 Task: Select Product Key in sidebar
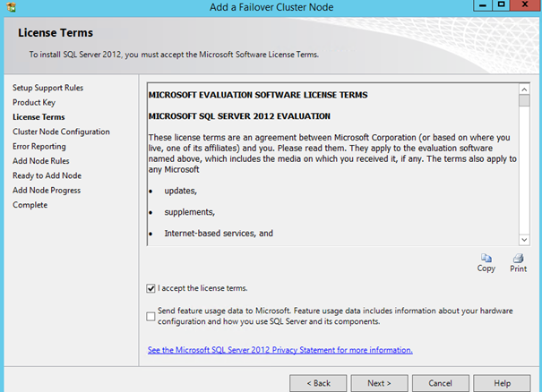coord(34,102)
